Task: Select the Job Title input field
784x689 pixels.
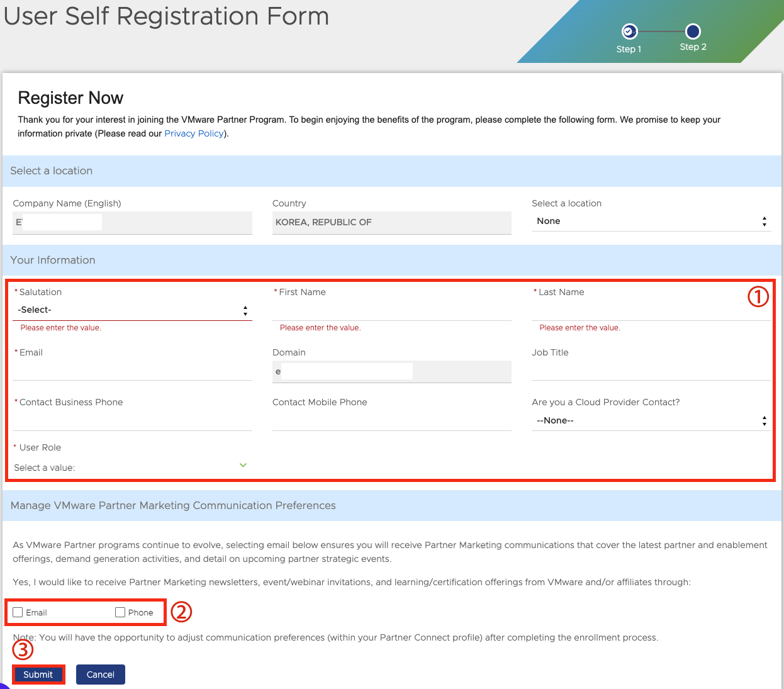Action: pos(651,371)
